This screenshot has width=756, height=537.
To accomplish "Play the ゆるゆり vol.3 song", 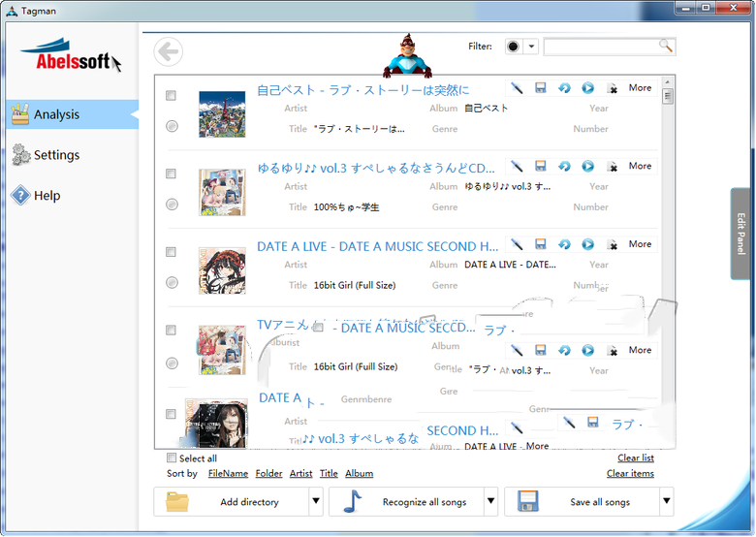I will point(587,167).
